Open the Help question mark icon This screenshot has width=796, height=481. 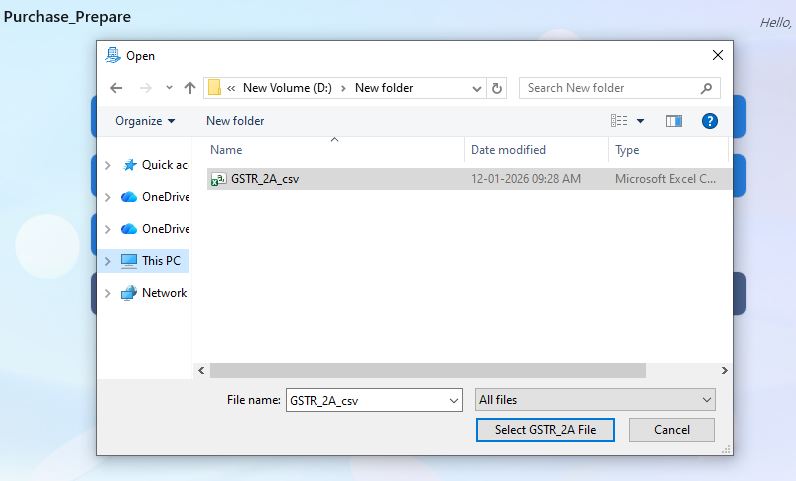tap(710, 121)
